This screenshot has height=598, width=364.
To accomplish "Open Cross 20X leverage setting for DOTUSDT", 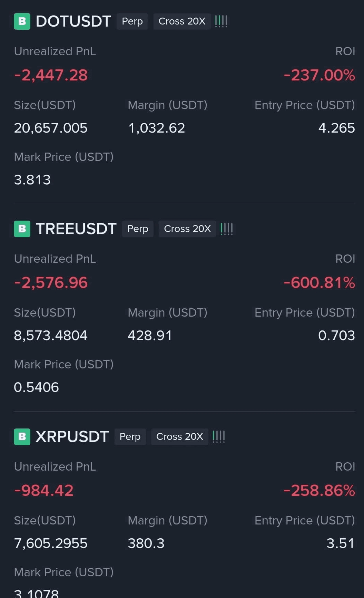I will (x=182, y=21).
